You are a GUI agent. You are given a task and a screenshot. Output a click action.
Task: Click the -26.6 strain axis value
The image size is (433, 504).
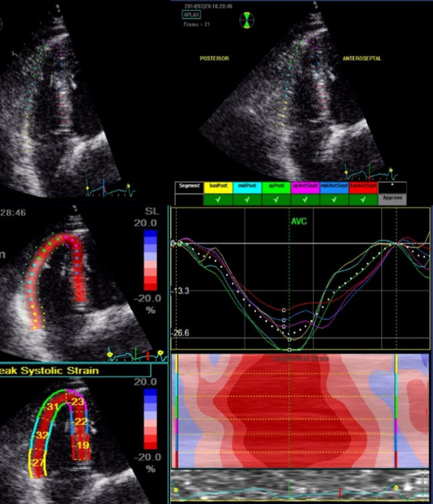coord(180,333)
